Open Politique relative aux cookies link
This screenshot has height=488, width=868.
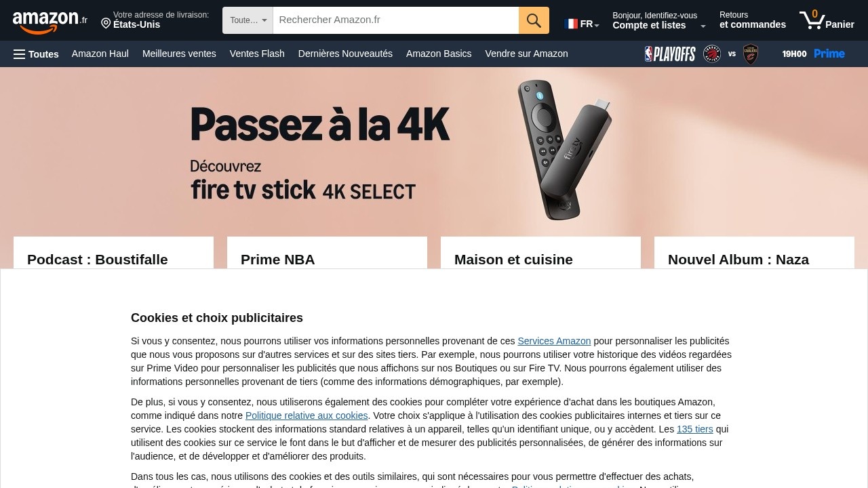pos(307,415)
